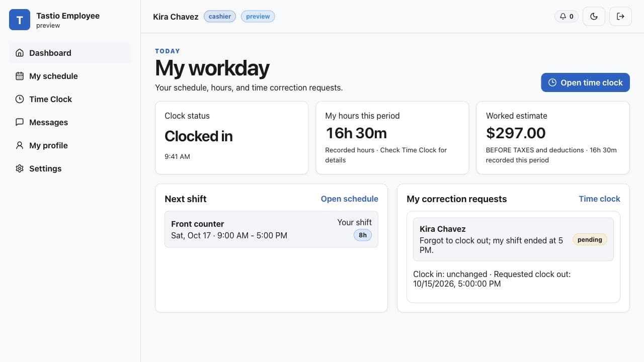Click the Open time clock button

pos(585,82)
